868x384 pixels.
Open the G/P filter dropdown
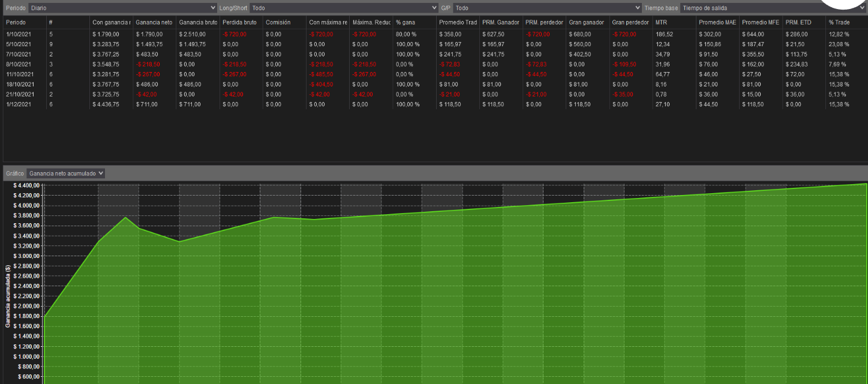547,8
